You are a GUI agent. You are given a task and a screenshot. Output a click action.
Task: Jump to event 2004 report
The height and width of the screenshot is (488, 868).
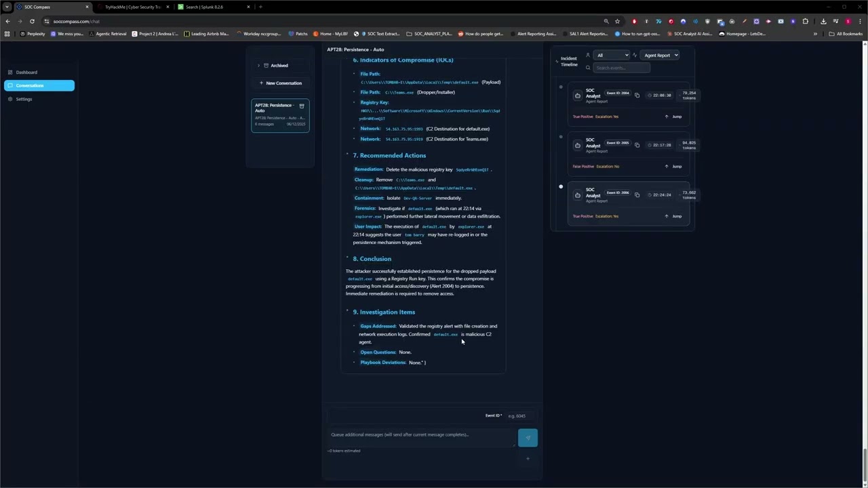673,117
